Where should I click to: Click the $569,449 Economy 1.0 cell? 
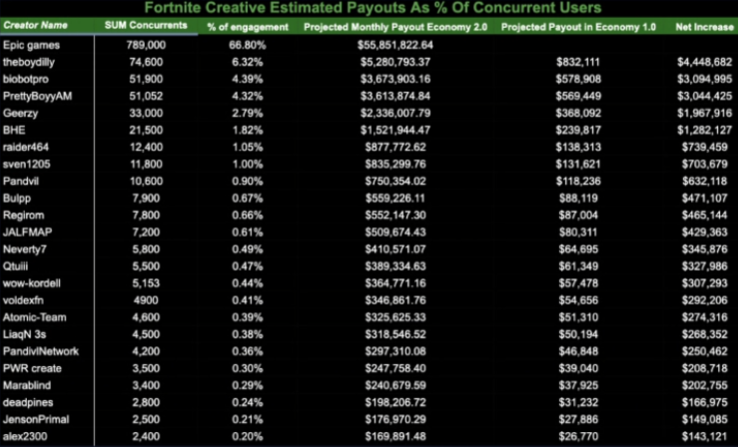[x=578, y=96]
